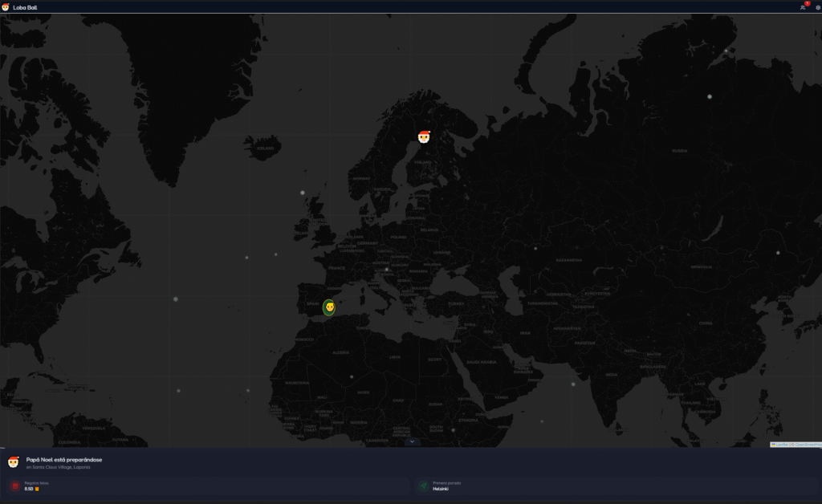Click the Iceland label on map
This screenshot has width=822, height=504.
coord(265,148)
